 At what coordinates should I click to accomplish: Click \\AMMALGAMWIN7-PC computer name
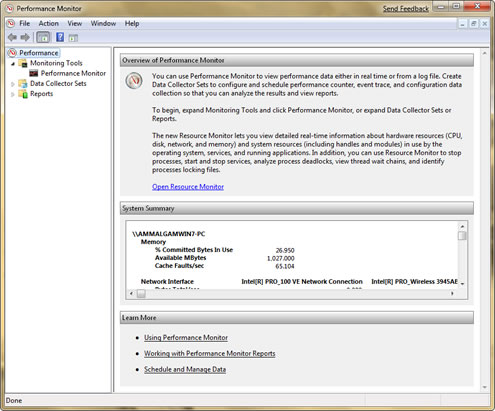pyautogui.click(x=169, y=234)
